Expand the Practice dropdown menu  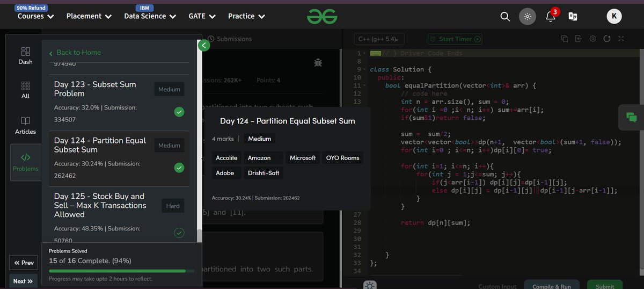(x=246, y=16)
